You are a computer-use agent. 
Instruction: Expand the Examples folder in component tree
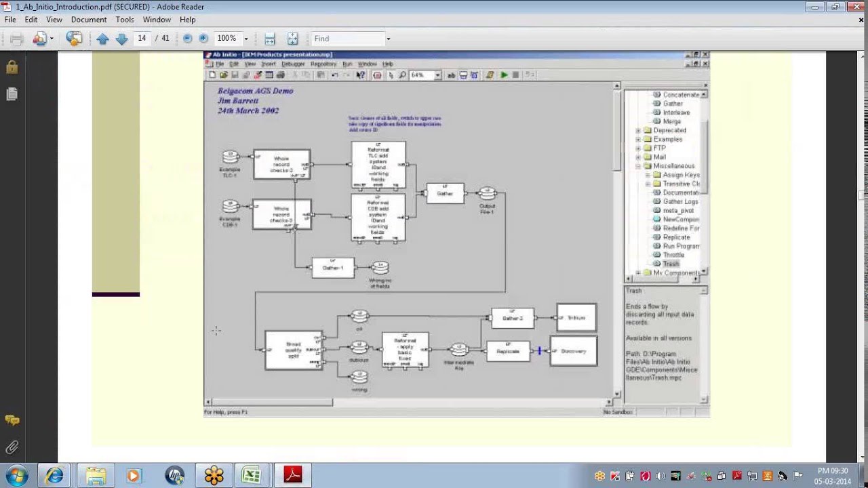[x=638, y=139]
